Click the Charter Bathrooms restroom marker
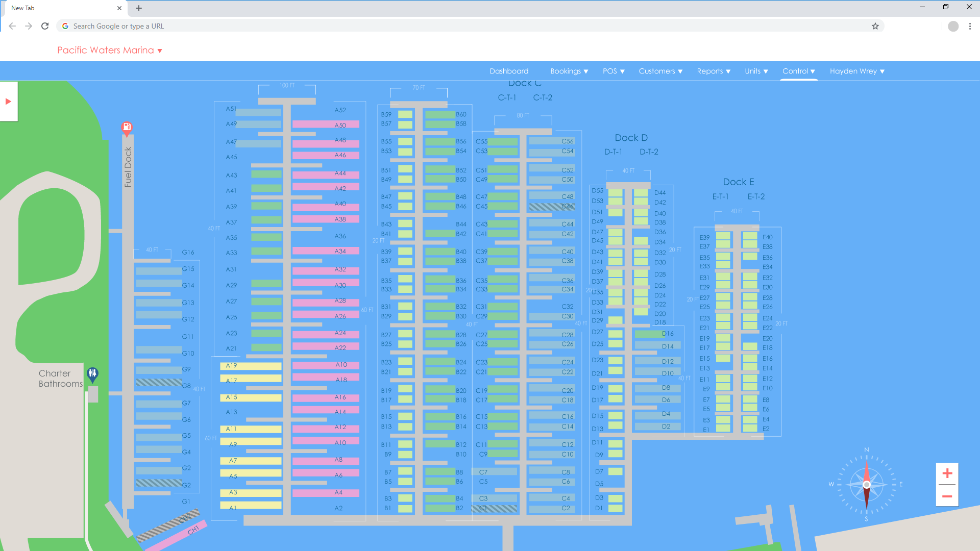The height and width of the screenshot is (551, 980). click(92, 374)
